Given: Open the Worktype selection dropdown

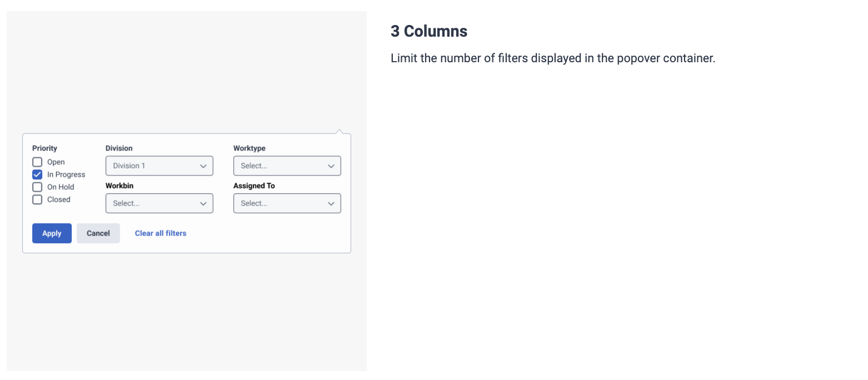Looking at the screenshot, I should pyautogui.click(x=287, y=166).
